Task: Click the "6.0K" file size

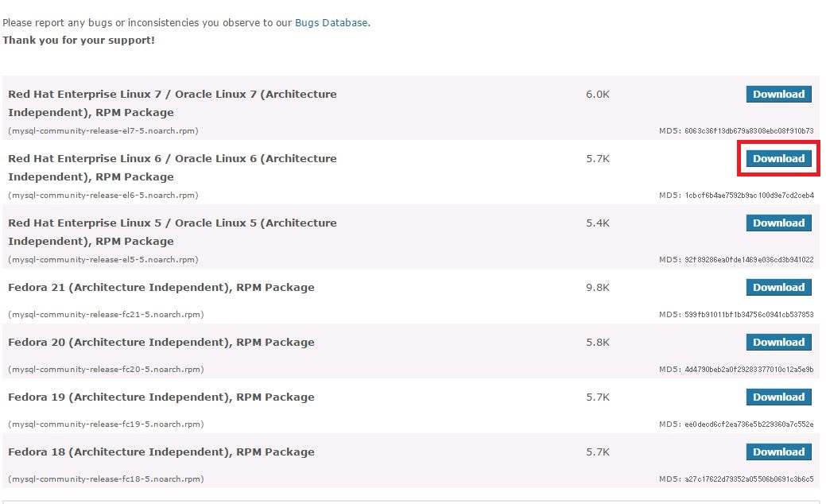Action: pyautogui.click(x=597, y=95)
